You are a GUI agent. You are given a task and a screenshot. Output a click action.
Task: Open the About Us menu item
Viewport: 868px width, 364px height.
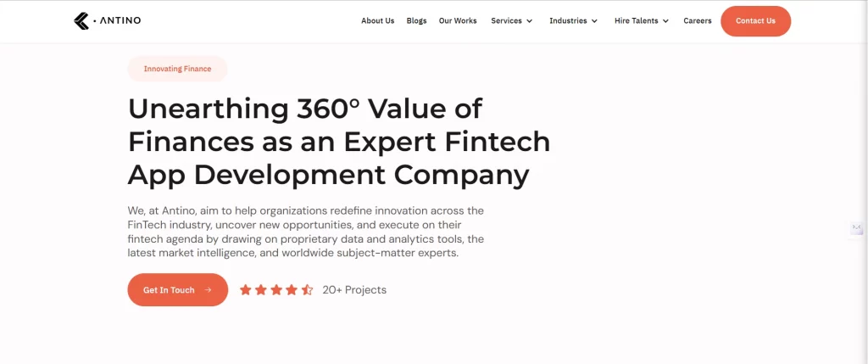[x=377, y=21]
